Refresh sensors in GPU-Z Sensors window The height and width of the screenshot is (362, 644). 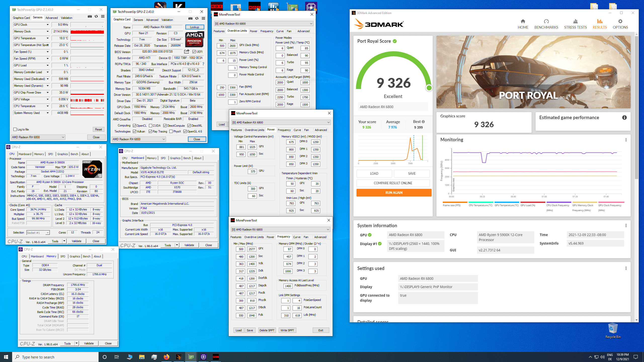[96, 16]
